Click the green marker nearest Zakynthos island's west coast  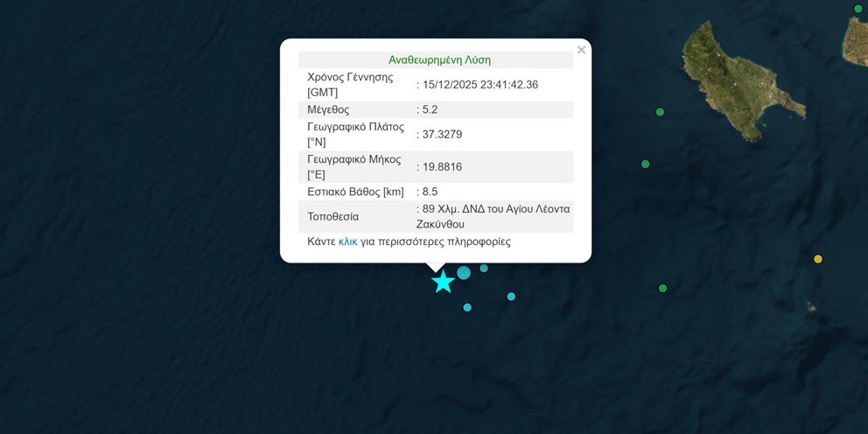click(x=661, y=112)
